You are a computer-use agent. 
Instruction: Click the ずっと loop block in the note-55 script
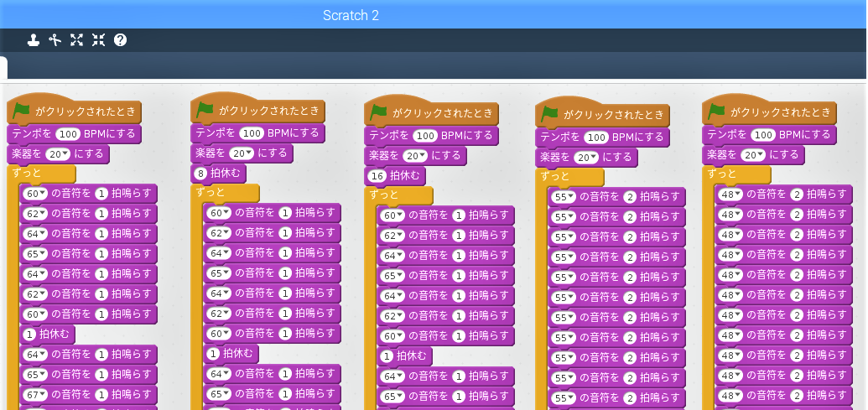[x=569, y=177]
